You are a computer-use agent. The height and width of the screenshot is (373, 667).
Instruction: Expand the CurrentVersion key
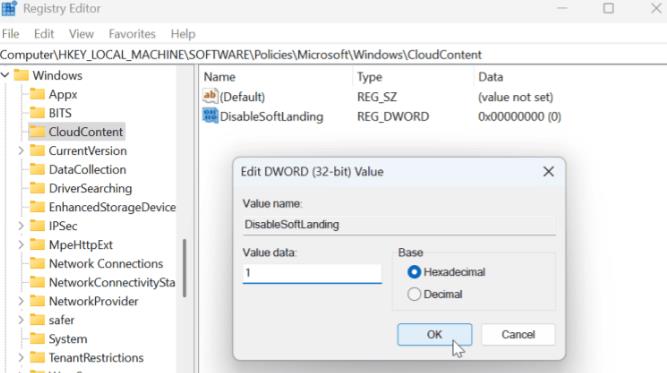pyautogui.click(x=21, y=151)
